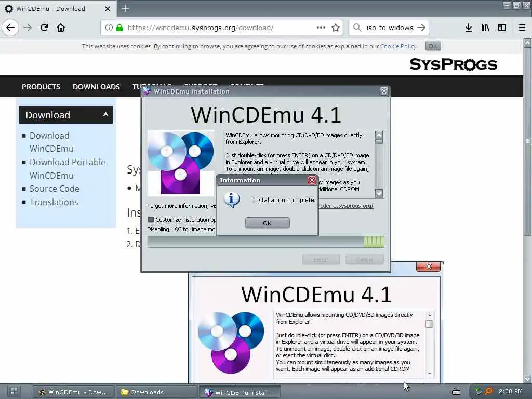Open Translations sidebar link

[54, 202]
